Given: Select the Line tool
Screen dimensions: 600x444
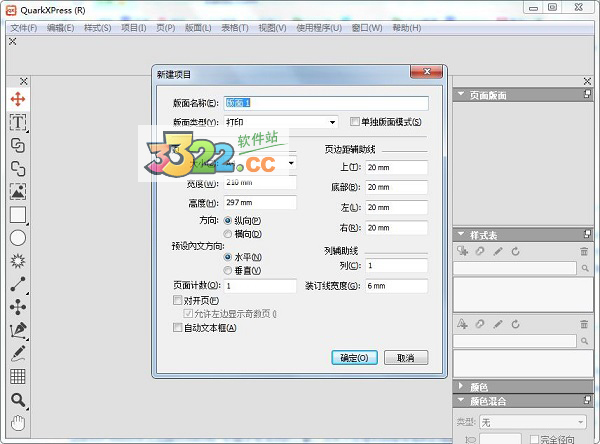Looking at the screenshot, I should point(18,284).
